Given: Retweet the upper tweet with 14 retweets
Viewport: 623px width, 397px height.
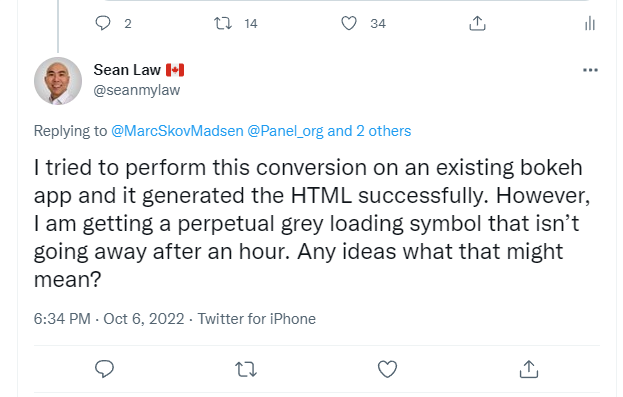Looking at the screenshot, I should (x=223, y=23).
